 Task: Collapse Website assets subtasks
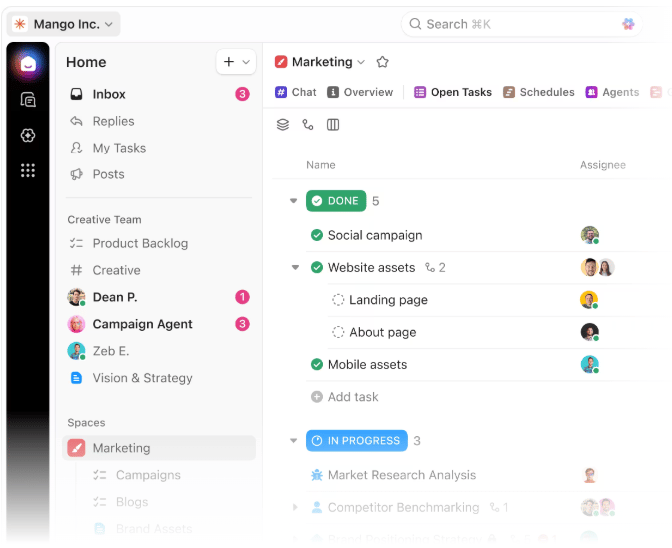(x=295, y=268)
